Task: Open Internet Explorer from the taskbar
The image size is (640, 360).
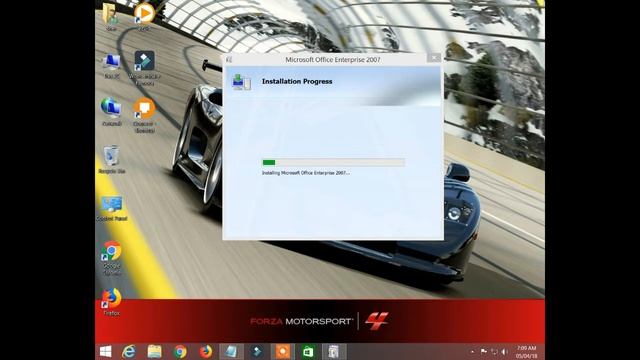Action: pyautogui.click(x=129, y=351)
